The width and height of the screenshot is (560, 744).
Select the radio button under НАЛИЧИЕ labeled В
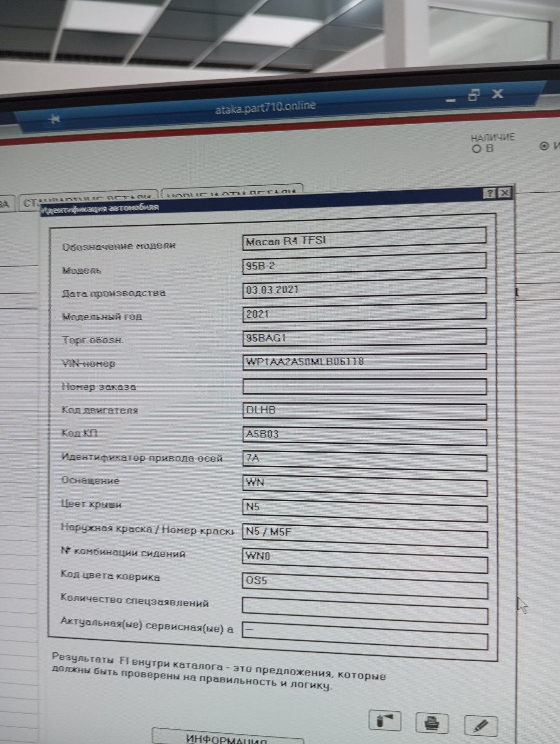click(x=476, y=149)
